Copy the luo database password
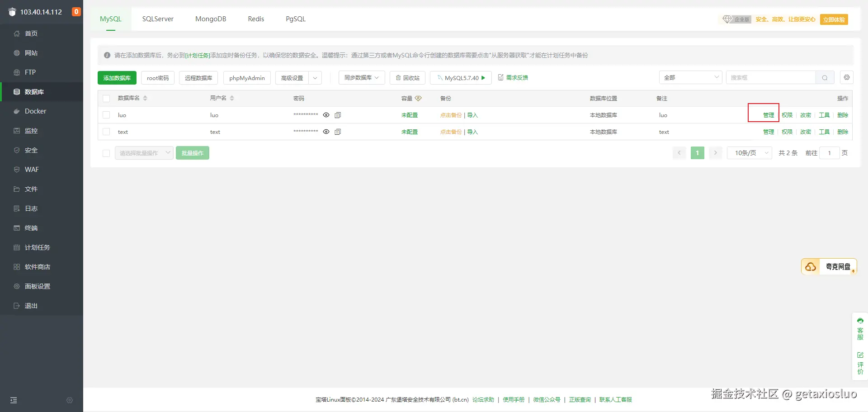Screen dimensions: 868x412 [x=338, y=115]
